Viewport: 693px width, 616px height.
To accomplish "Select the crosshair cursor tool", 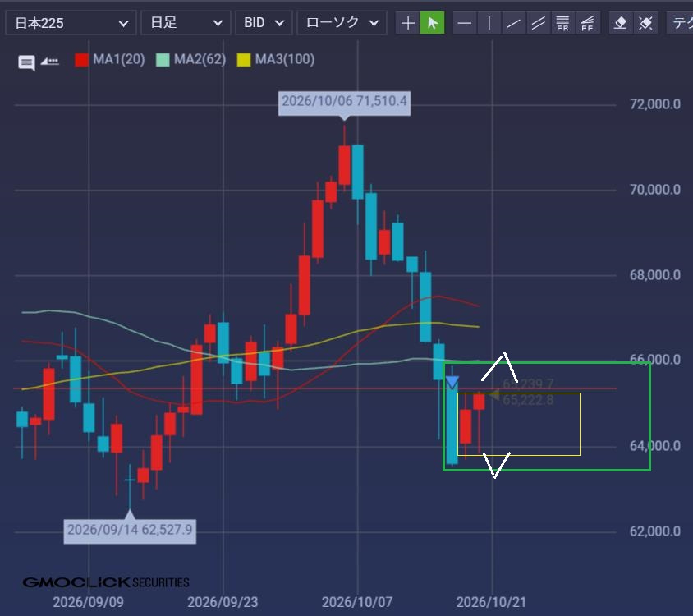I will tap(407, 22).
